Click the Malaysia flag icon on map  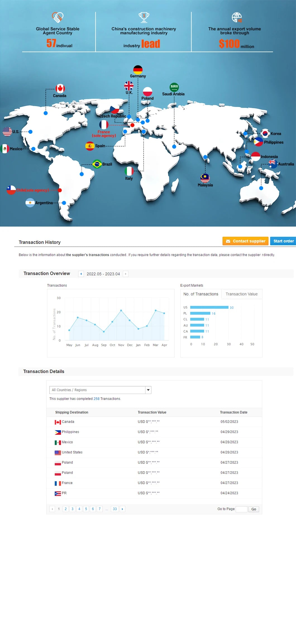(x=205, y=178)
